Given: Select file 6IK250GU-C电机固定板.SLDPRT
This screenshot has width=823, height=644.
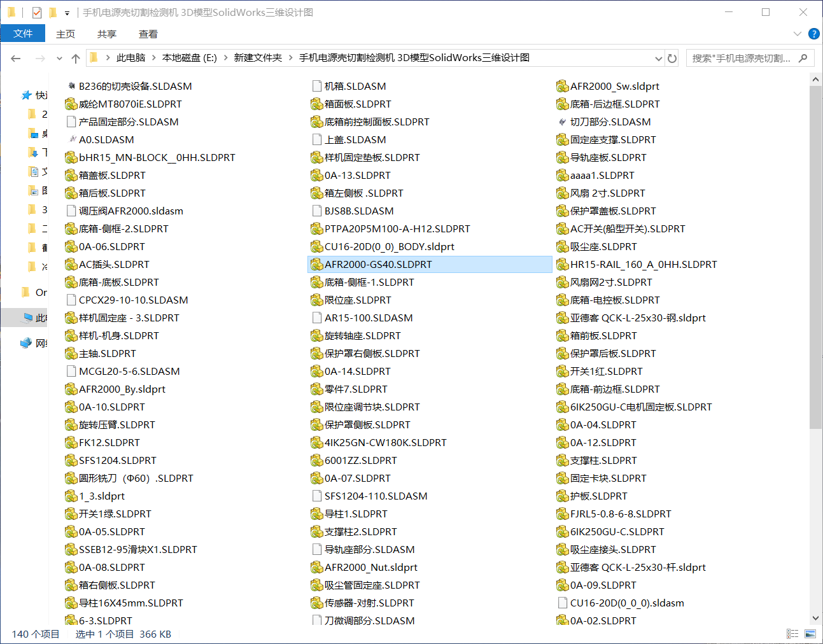Looking at the screenshot, I should (x=635, y=407).
